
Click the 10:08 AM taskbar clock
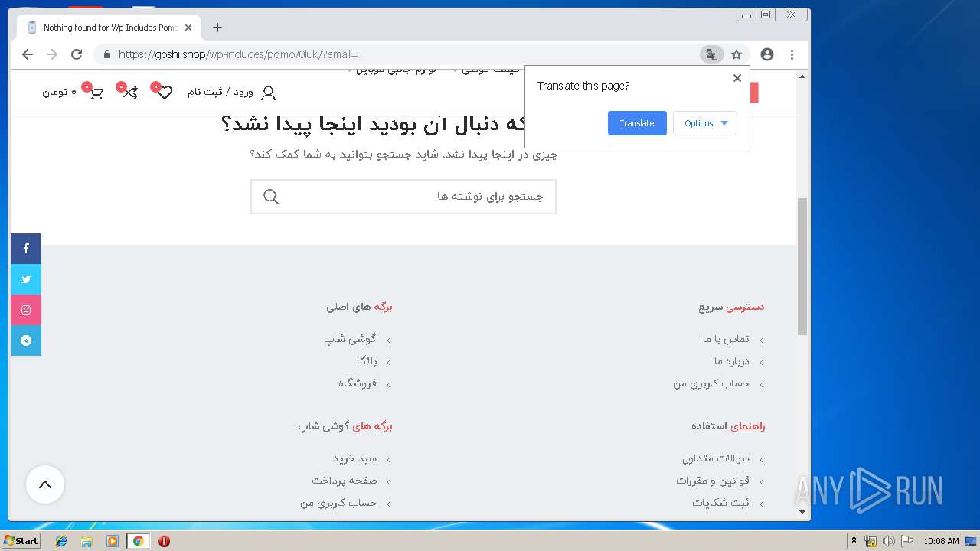[941, 541]
